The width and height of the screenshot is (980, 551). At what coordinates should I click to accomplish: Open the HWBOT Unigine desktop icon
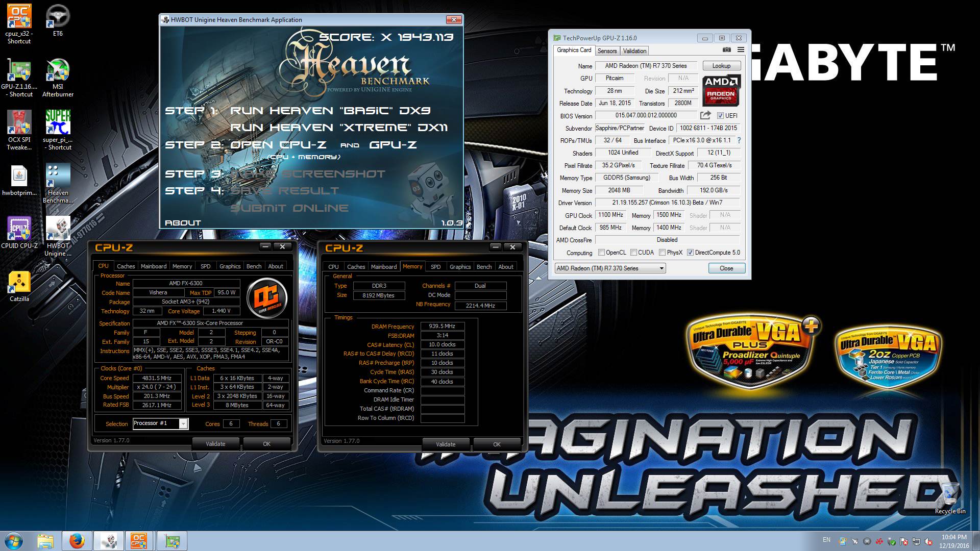[x=58, y=236]
